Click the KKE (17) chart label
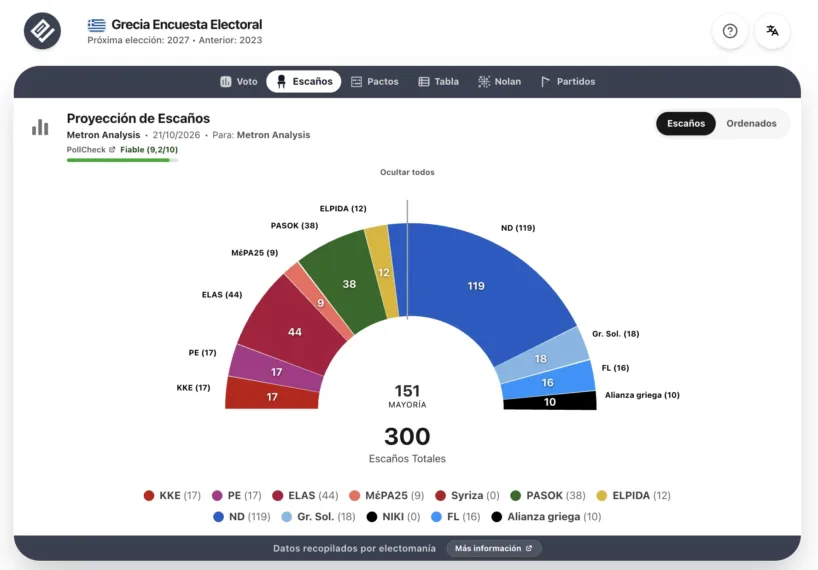 pyautogui.click(x=193, y=387)
